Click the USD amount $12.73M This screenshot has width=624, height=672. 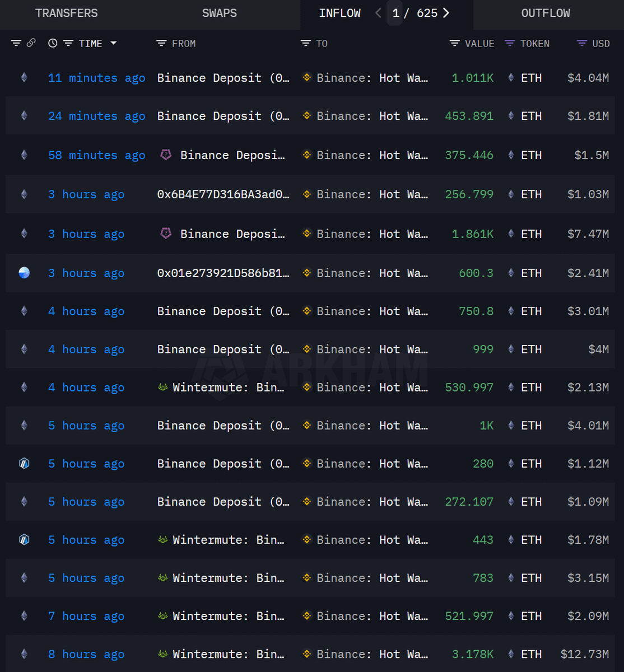(585, 654)
